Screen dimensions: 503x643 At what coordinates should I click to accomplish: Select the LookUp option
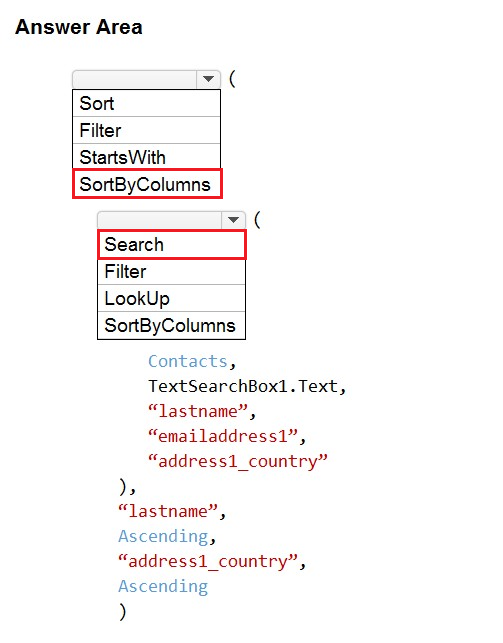[x=171, y=299]
